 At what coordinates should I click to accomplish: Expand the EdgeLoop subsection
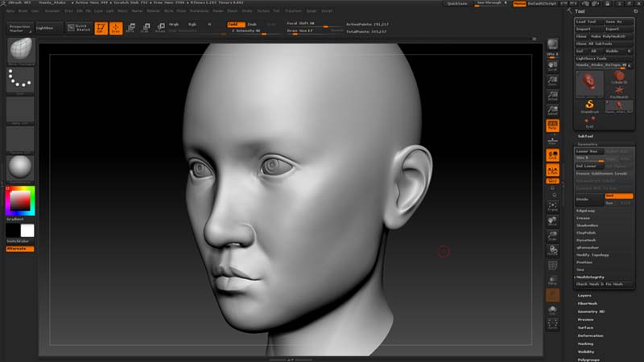point(586,211)
